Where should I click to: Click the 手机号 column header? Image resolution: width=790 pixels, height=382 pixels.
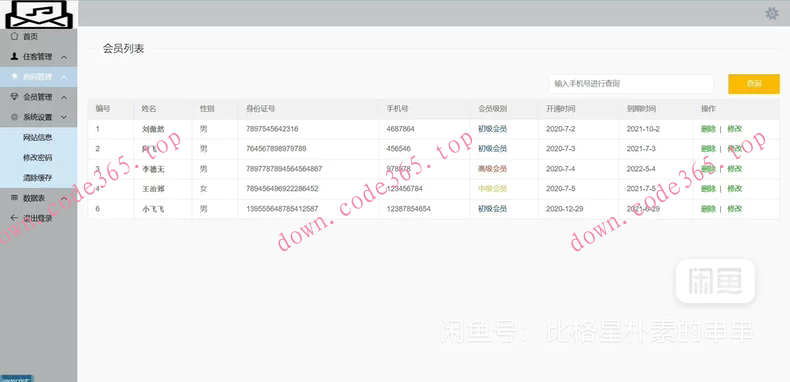[x=398, y=109]
